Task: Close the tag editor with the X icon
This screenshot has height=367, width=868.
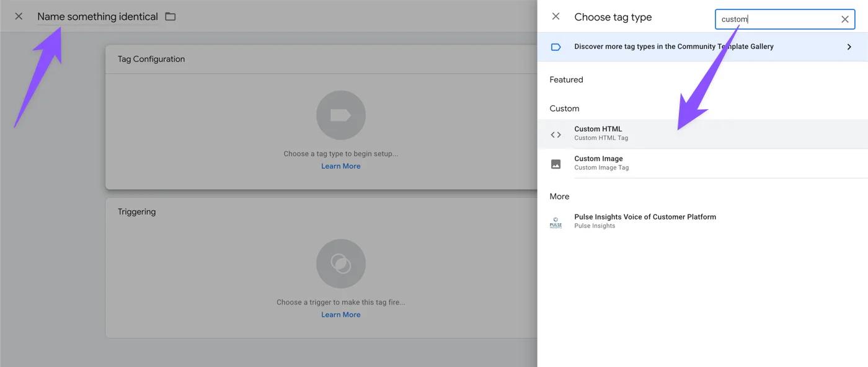Action: point(19,16)
